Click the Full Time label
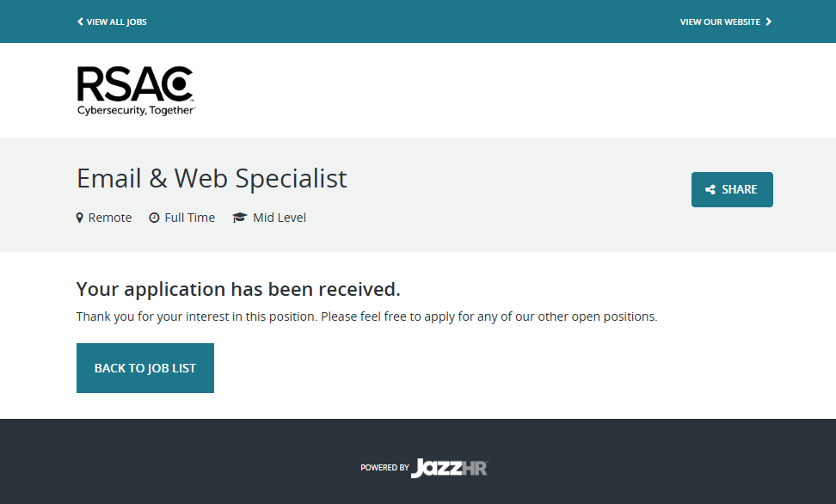Image resolution: width=836 pixels, height=504 pixels. tap(190, 218)
